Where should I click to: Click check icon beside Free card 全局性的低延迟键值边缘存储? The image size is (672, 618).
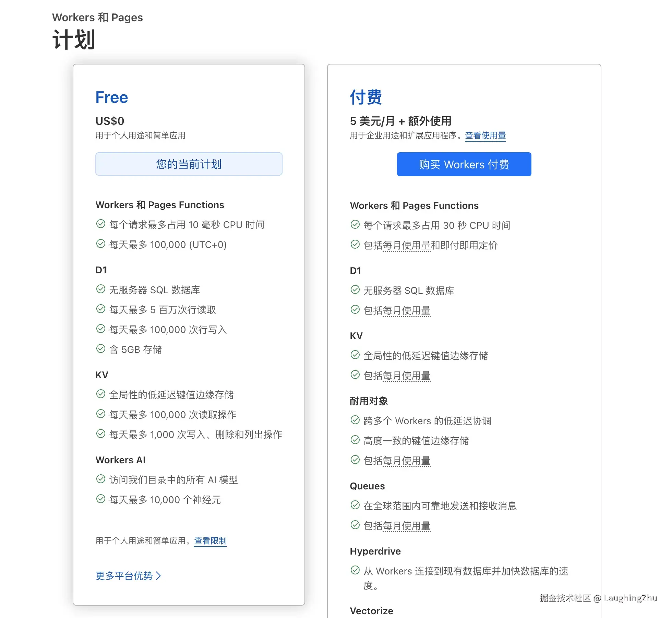(x=101, y=394)
